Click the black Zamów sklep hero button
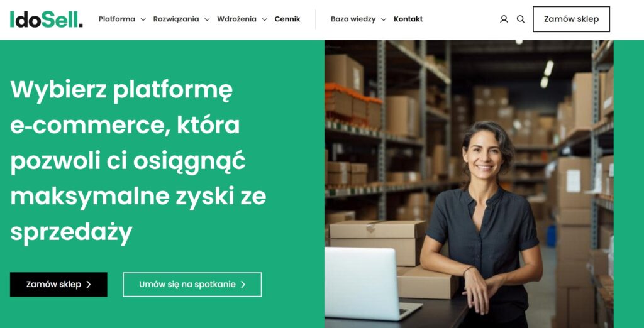Screen dimensions: 644x328 [58, 285]
